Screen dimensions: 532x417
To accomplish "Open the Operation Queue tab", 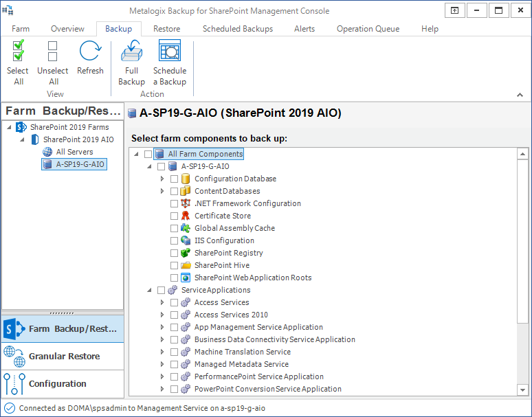I will click(x=368, y=29).
